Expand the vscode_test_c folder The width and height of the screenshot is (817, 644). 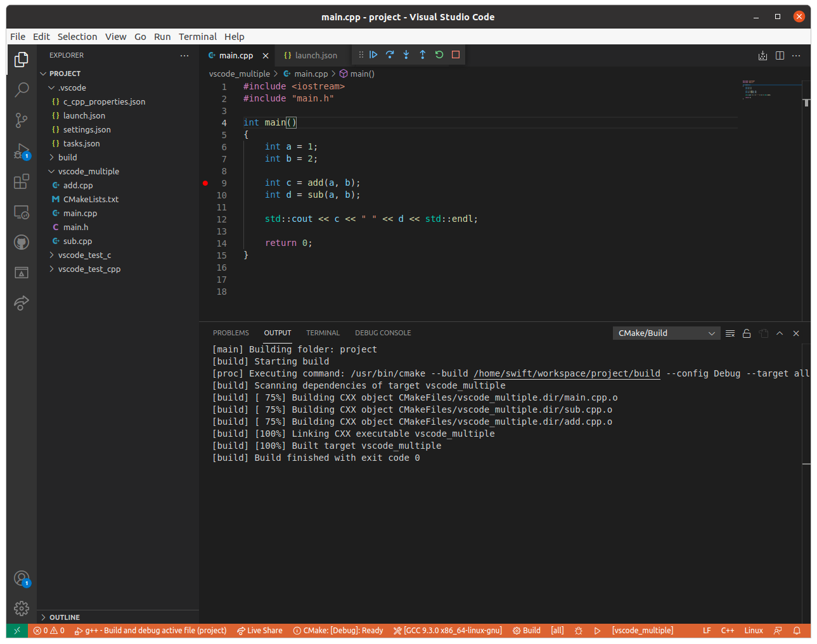(118, 255)
